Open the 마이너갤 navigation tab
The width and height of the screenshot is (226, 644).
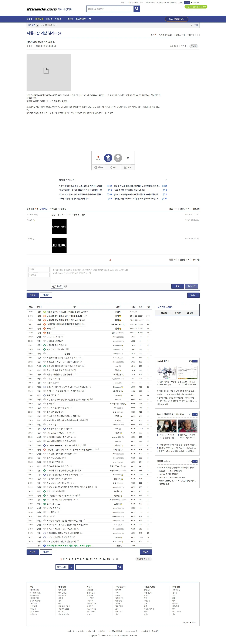coord(39,19)
